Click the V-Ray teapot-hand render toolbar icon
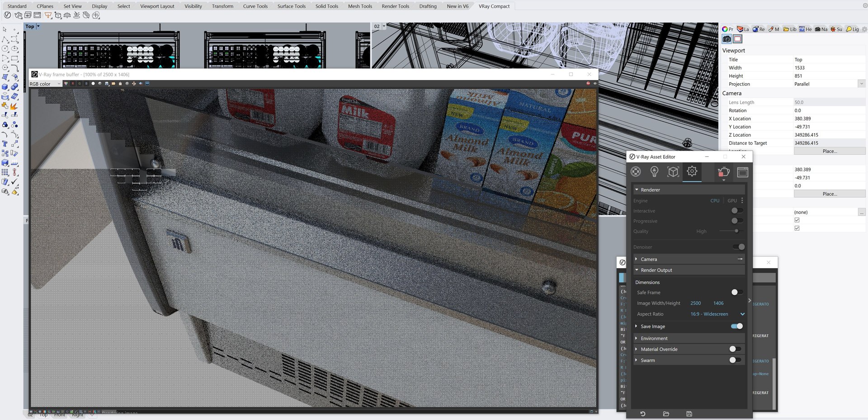 (18, 15)
